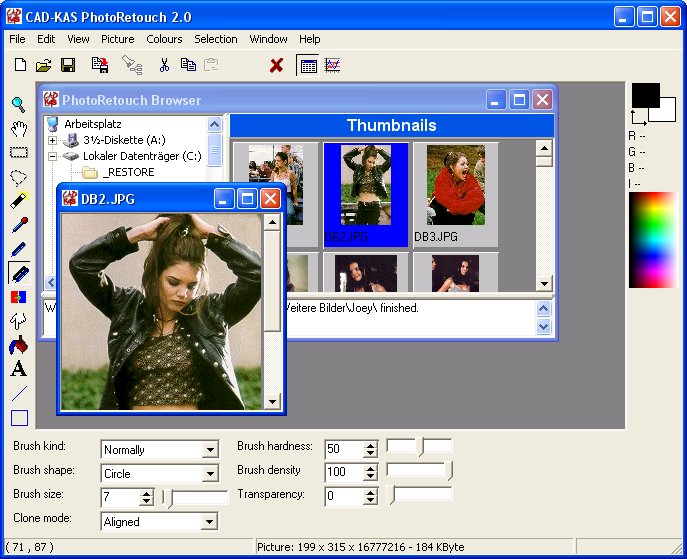
Task: Click the Save floppy disk icon
Action: (x=68, y=65)
